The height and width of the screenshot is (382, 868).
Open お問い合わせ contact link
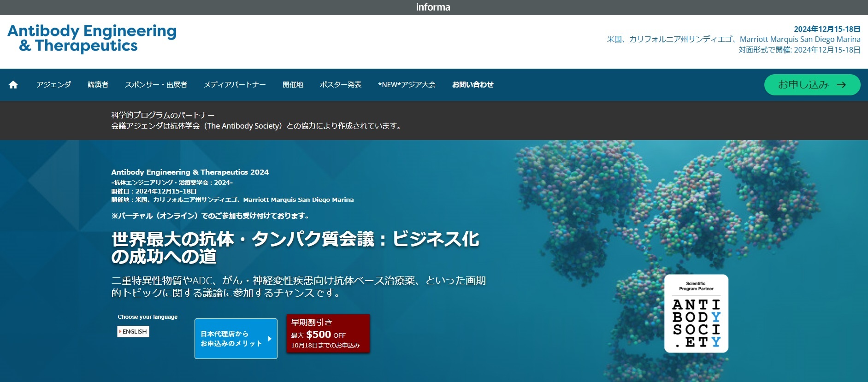coord(473,85)
